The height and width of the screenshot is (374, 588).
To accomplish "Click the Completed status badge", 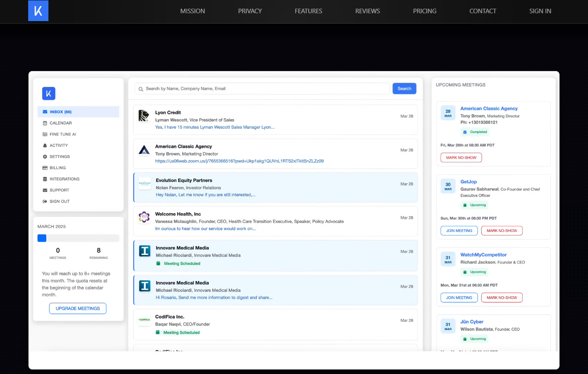I will tap(475, 132).
